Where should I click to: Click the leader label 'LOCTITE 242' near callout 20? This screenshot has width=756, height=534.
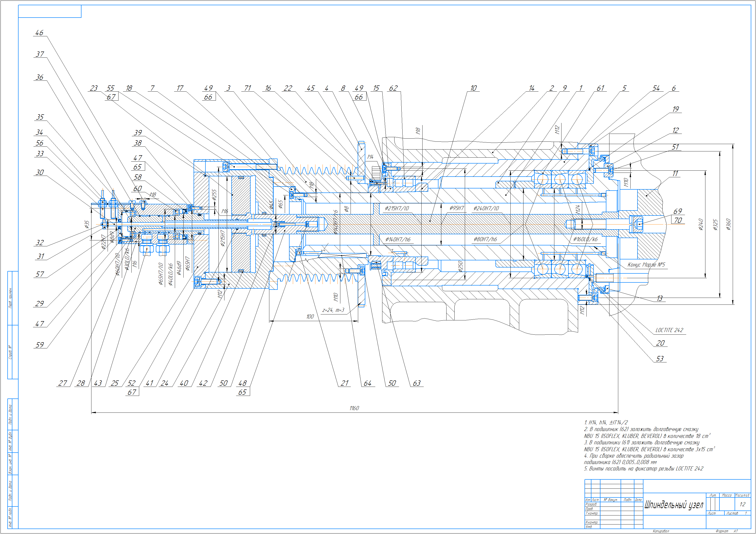(669, 330)
